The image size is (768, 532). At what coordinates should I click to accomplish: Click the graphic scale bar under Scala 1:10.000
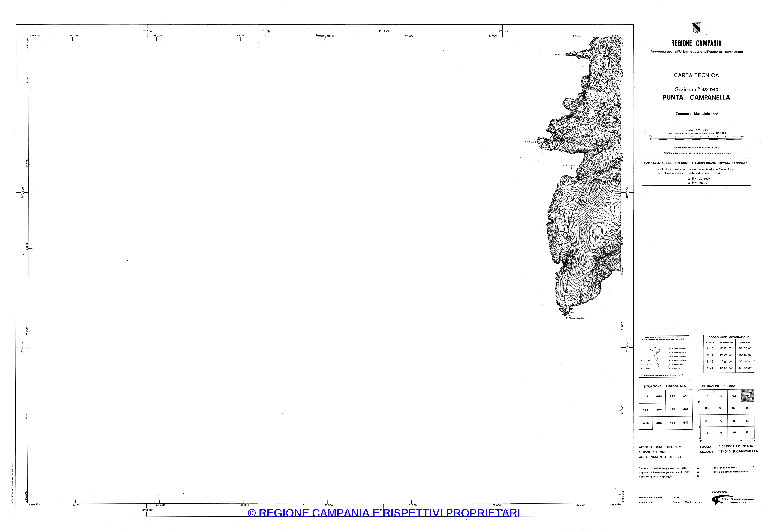(696, 139)
